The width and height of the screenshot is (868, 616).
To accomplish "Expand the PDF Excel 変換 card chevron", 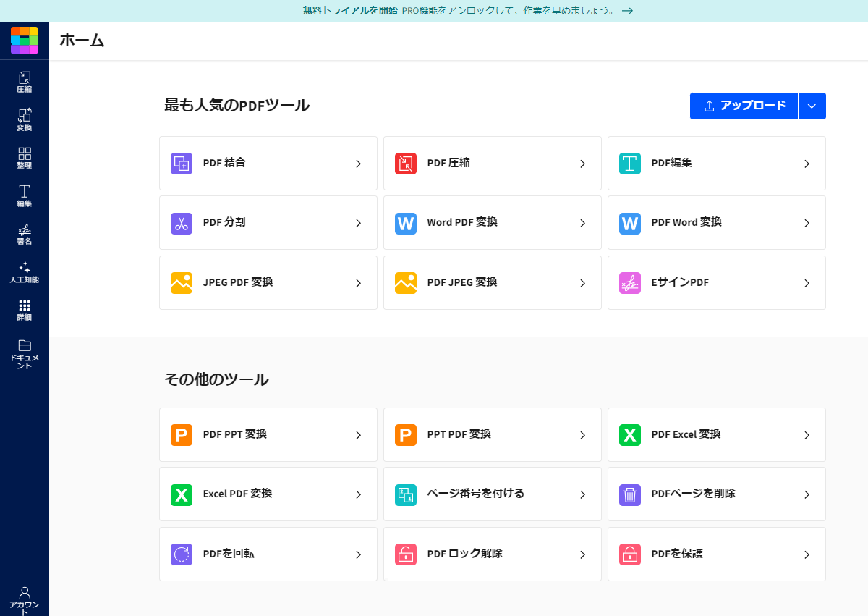I will pos(807,435).
